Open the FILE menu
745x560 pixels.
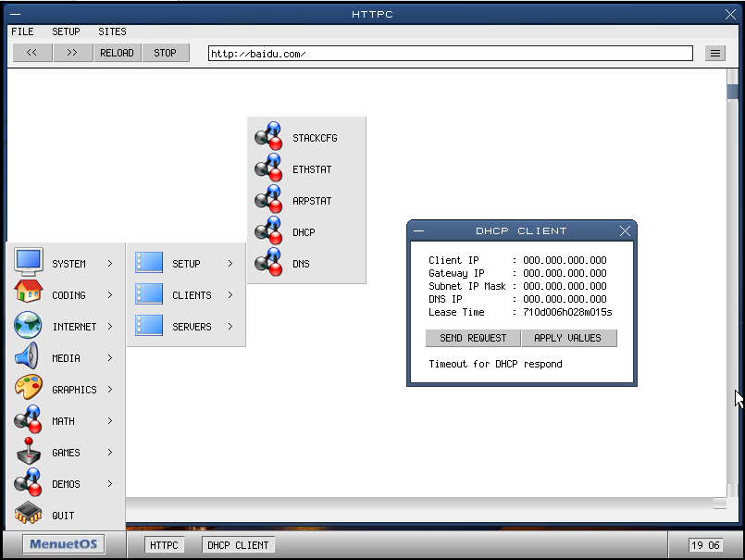coord(22,31)
